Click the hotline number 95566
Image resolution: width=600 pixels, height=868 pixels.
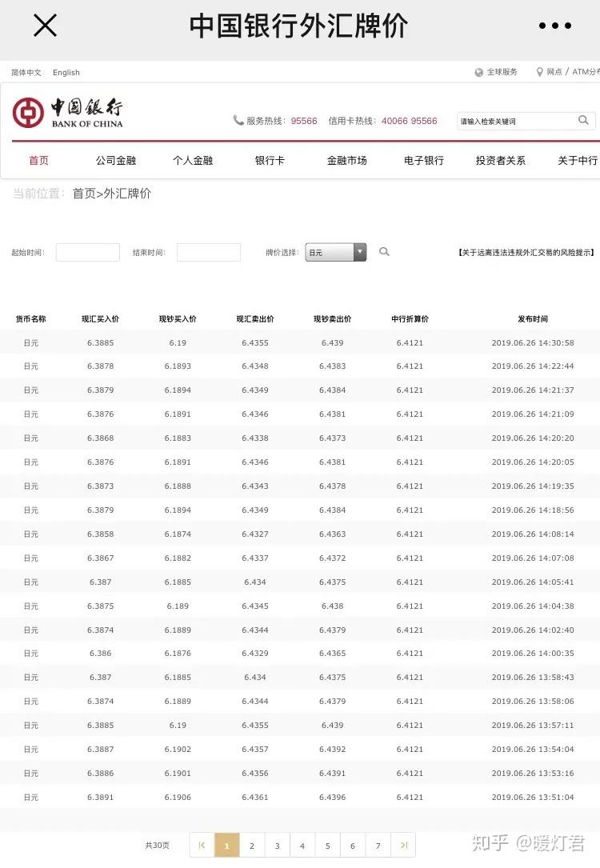click(304, 121)
